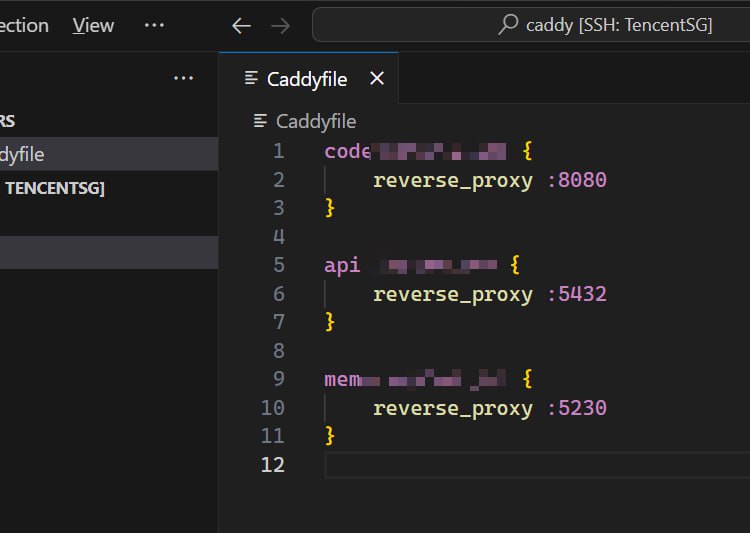The width and height of the screenshot is (750, 533).
Task: Click the Go Forward arrow
Action: pyautogui.click(x=280, y=26)
